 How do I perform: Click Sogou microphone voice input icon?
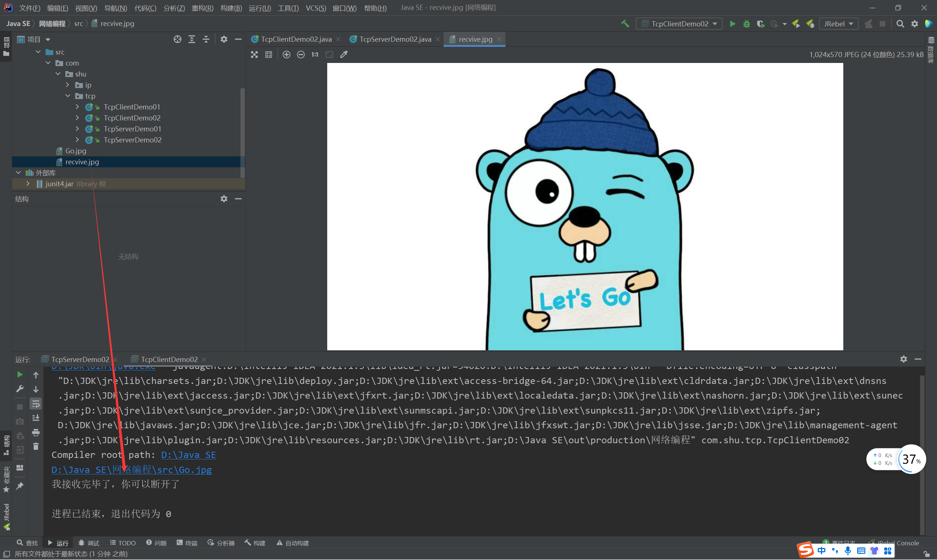(x=848, y=551)
